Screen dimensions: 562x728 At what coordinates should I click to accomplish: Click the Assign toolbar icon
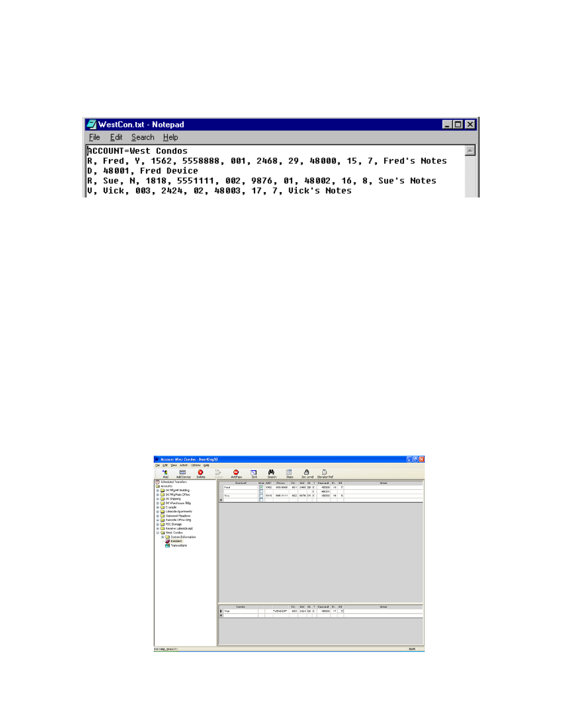[x=219, y=473]
